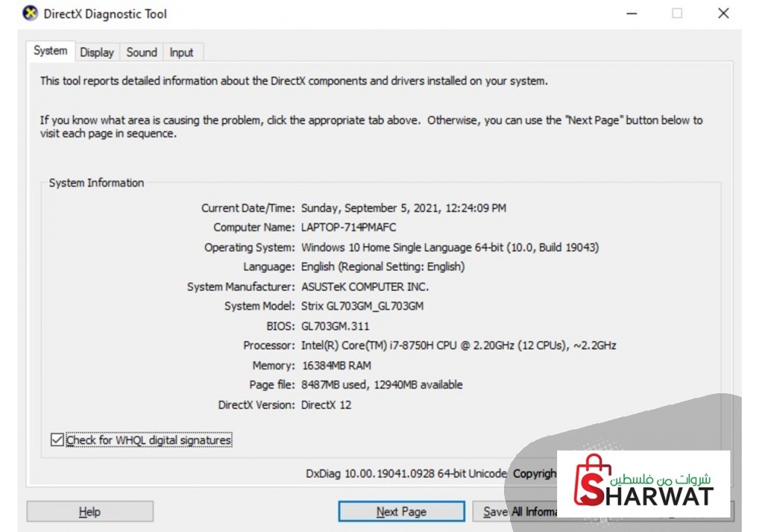Click the DirectX icon in title bar

pos(30,14)
